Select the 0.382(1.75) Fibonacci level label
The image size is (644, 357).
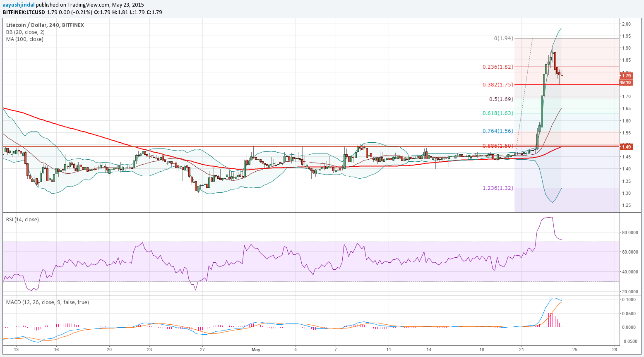[x=498, y=84]
